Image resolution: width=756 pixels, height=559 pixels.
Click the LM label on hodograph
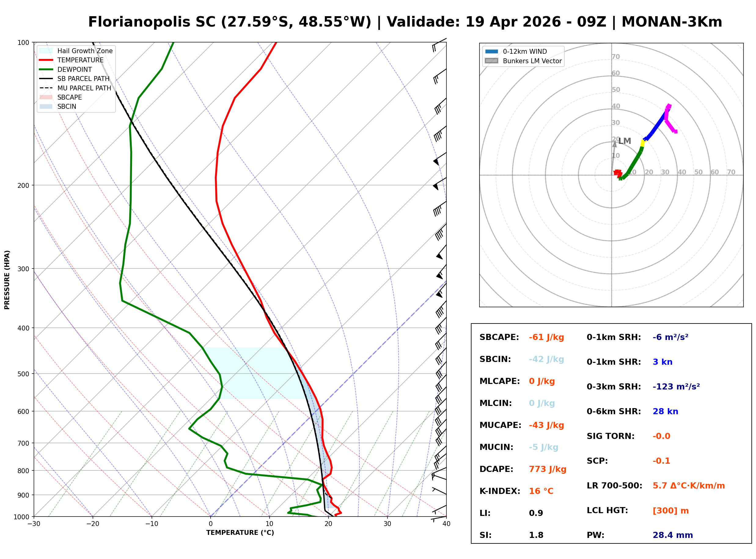[625, 141]
